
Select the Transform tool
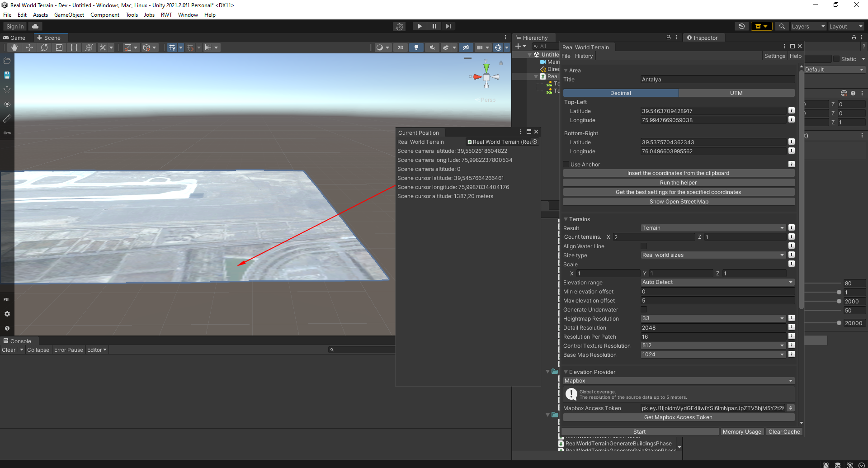point(89,47)
